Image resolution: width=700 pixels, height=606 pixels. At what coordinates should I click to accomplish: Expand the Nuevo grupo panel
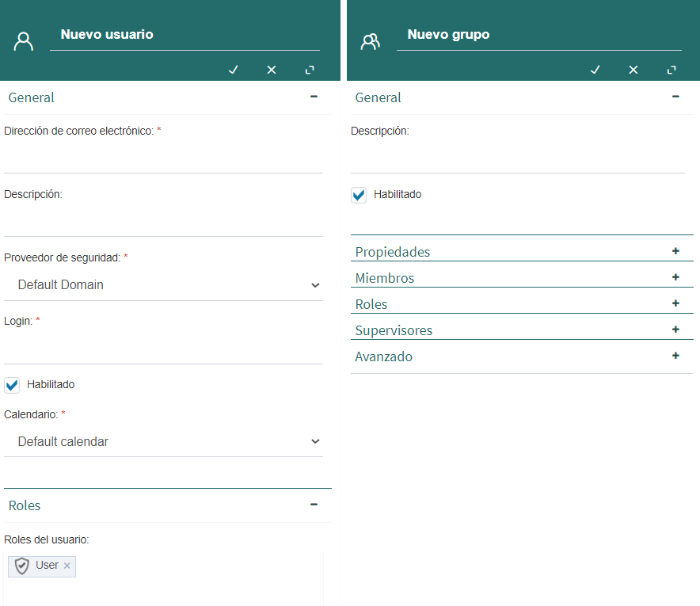pos(671,70)
